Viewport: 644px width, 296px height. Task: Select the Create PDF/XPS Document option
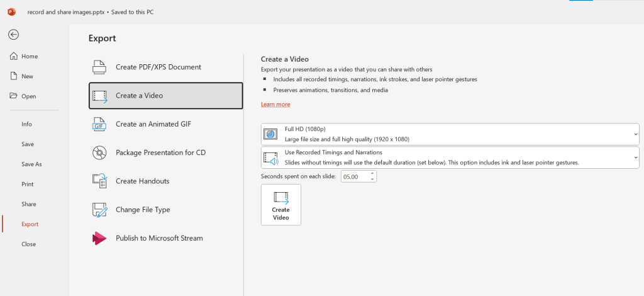coord(166,67)
